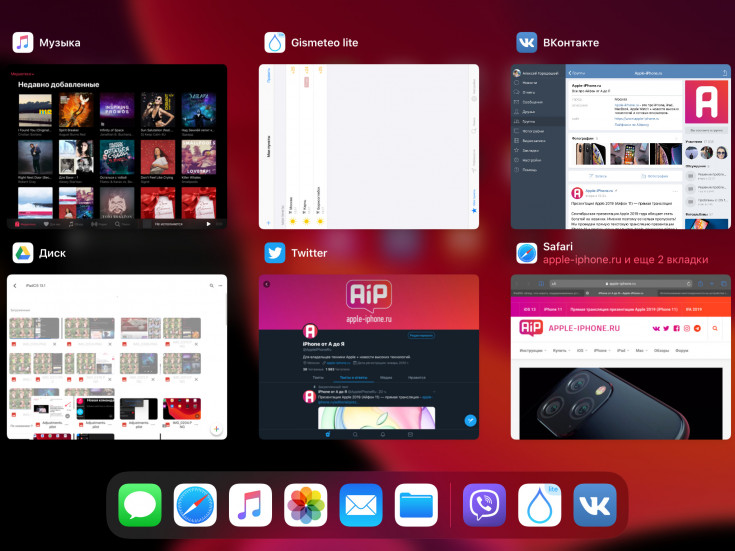The height and width of the screenshot is (551, 735).
Task: Click the Twitter bird icon on Safari page
Action: click(x=666, y=328)
